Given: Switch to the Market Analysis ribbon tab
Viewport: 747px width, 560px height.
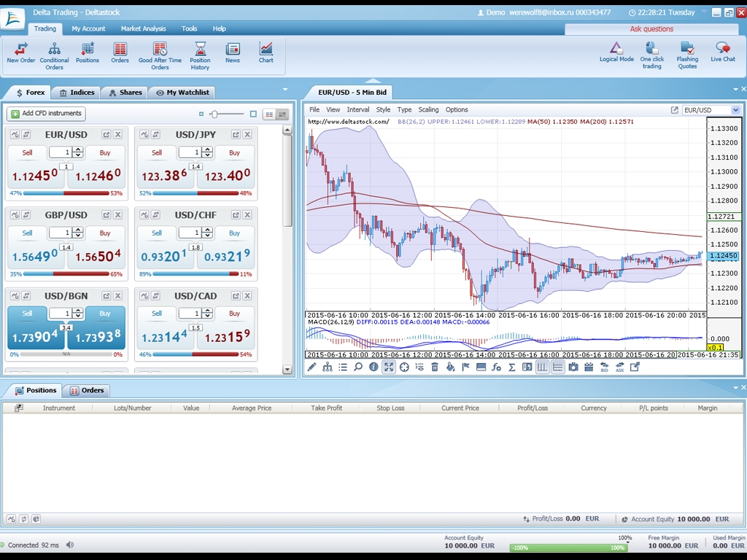Looking at the screenshot, I should pyautogui.click(x=143, y=28).
